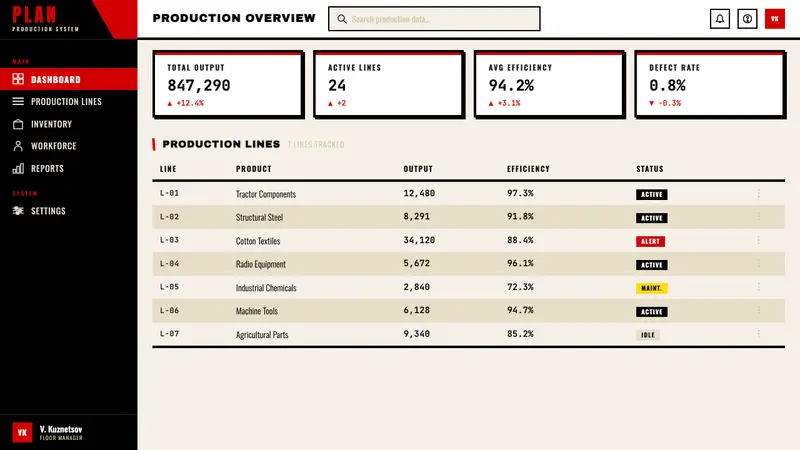800x450 pixels.
Task: Click the Production Overview page title
Action: [234, 18]
